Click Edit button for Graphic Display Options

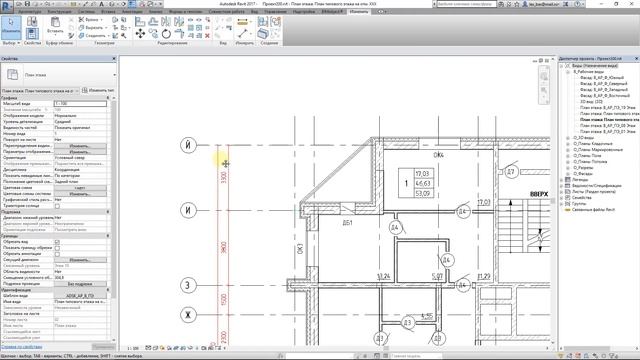click(x=80, y=152)
